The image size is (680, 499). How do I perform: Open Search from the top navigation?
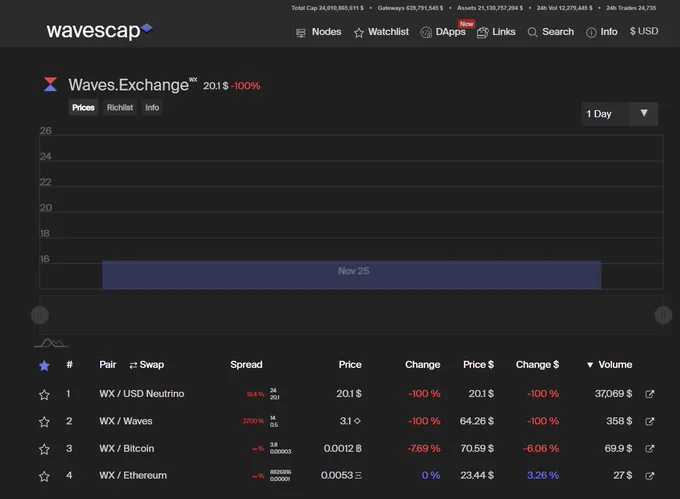551,32
